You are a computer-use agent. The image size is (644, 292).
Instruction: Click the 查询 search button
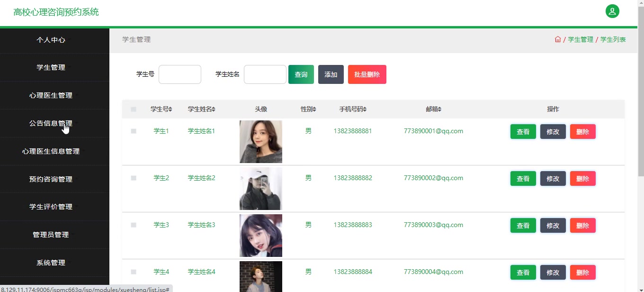pyautogui.click(x=301, y=74)
